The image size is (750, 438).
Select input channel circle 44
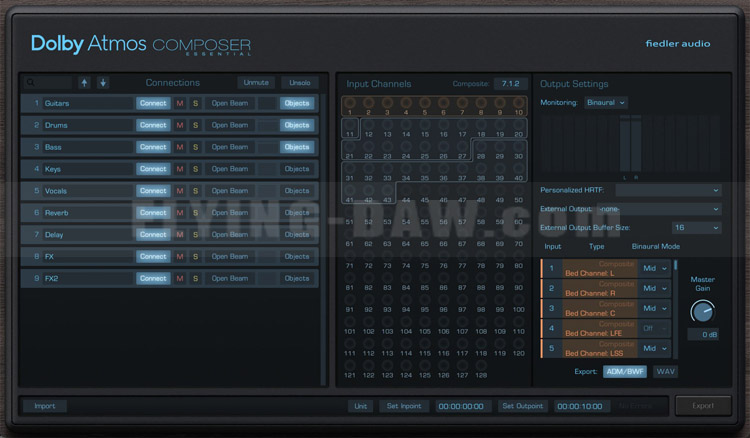tap(406, 190)
